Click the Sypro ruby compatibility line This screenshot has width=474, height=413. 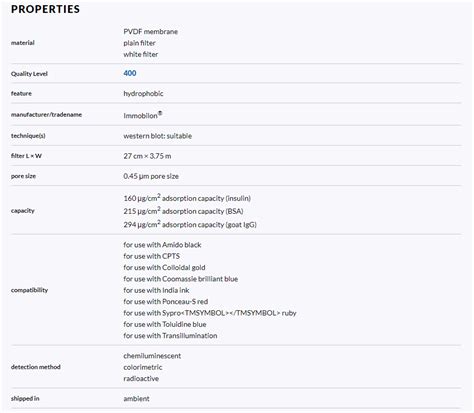tap(210, 313)
